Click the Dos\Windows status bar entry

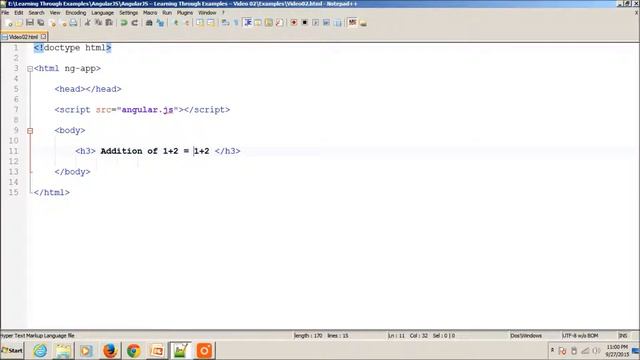tap(526, 336)
